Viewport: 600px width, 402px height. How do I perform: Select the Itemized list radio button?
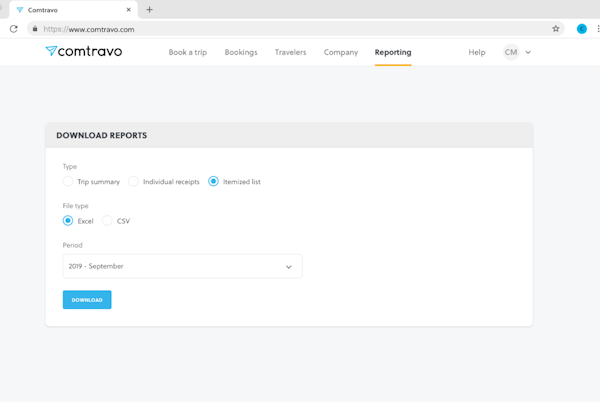tap(213, 182)
